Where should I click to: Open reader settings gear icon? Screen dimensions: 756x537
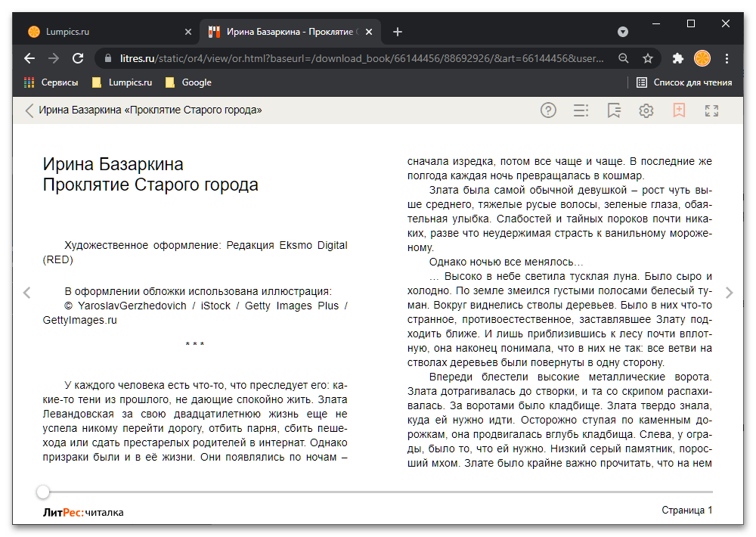point(646,110)
